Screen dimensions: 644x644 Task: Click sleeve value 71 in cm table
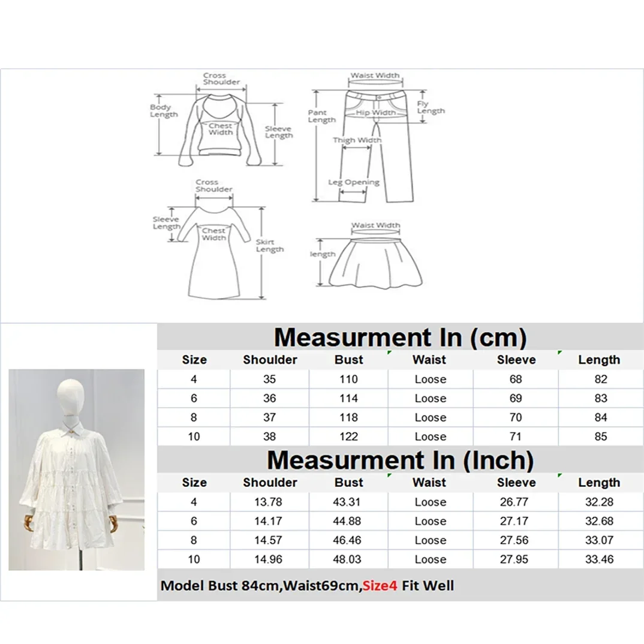pos(516,437)
